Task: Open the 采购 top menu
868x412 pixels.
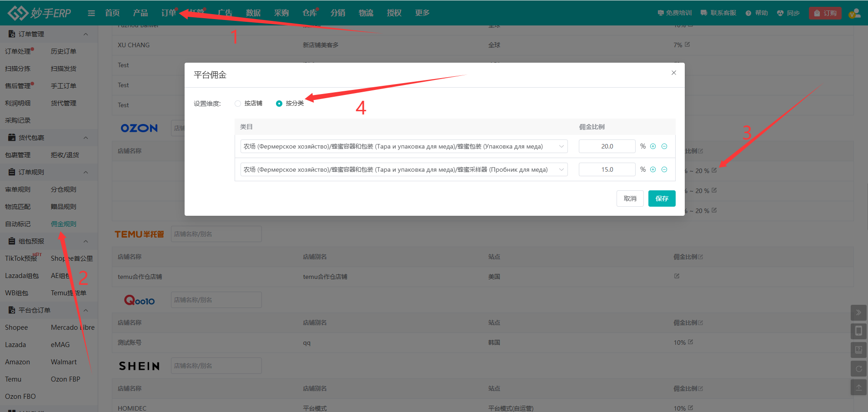Action: [x=281, y=13]
